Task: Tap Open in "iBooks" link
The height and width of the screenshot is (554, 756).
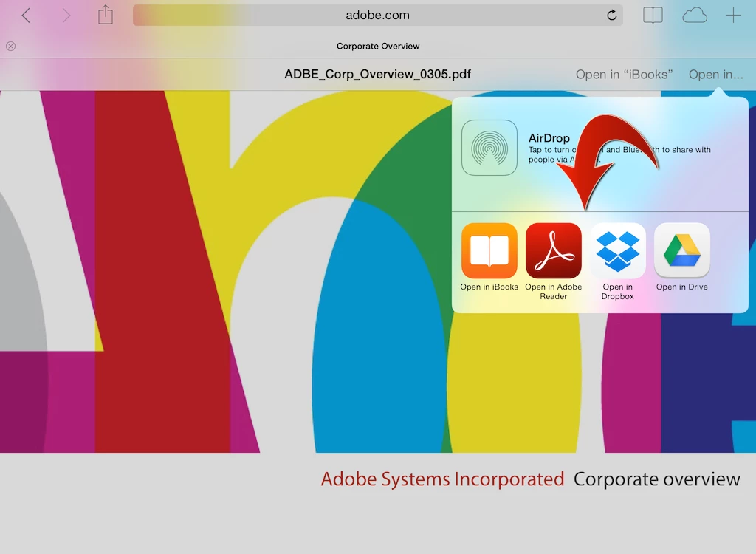Action: (624, 75)
